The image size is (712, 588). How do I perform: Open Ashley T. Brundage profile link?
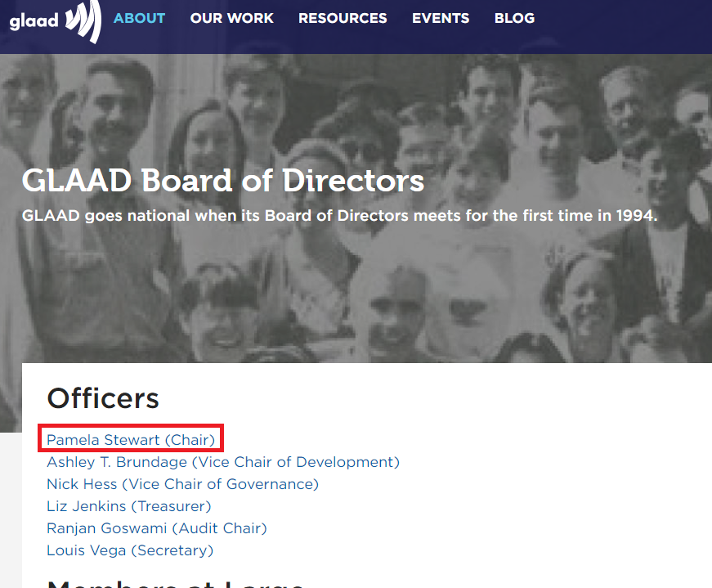[x=223, y=462]
